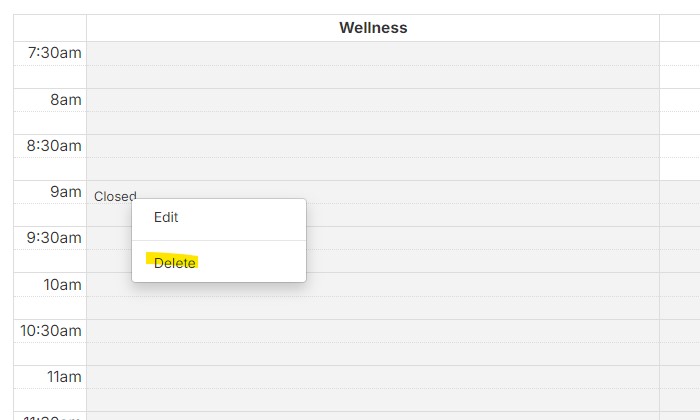Click the 8am slot in Wellness column
The image size is (700, 420).
tap(373, 100)
